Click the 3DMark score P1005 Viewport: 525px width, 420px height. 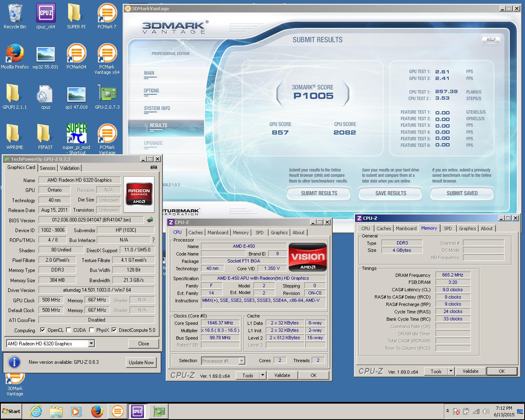point(313,96)
